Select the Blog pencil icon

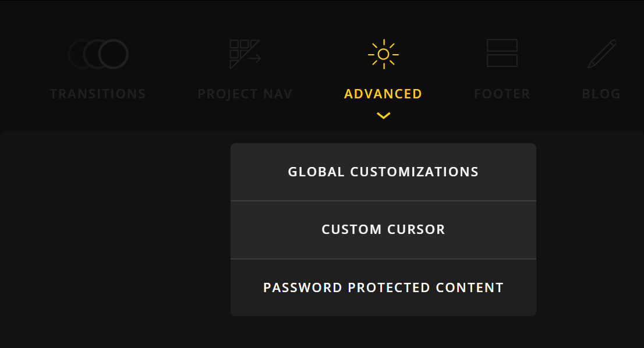click(x=601, y=54)
